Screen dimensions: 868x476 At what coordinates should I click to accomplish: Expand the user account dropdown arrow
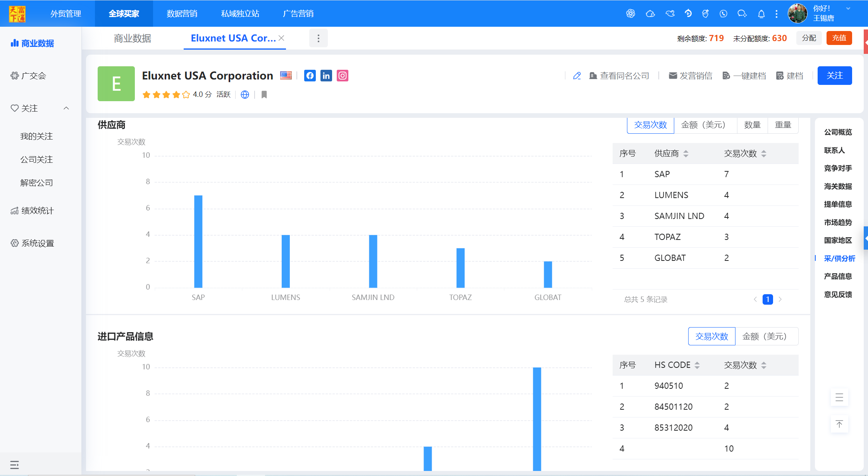(848, 9)
